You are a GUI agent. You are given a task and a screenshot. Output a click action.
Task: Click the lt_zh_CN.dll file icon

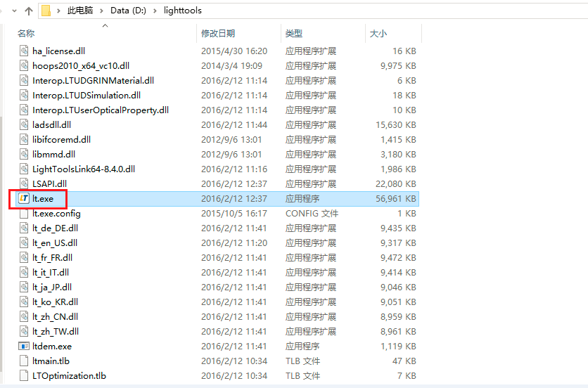(24, 317)
